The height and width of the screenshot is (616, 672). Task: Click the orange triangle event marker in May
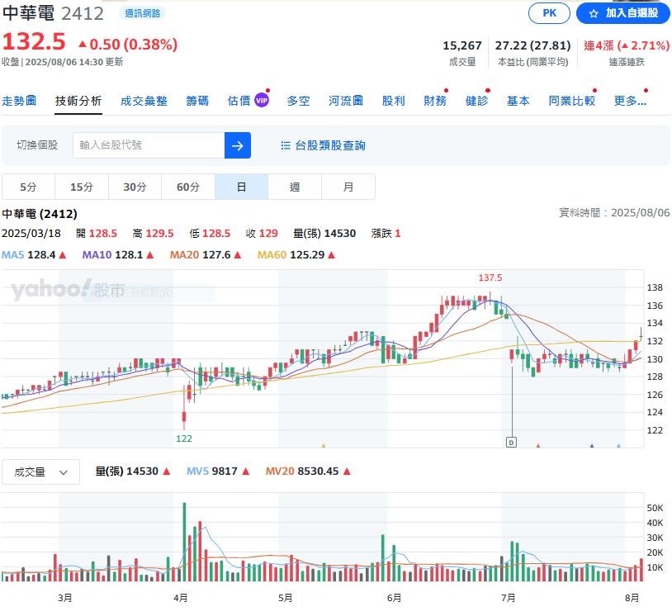tap(324, 446)
